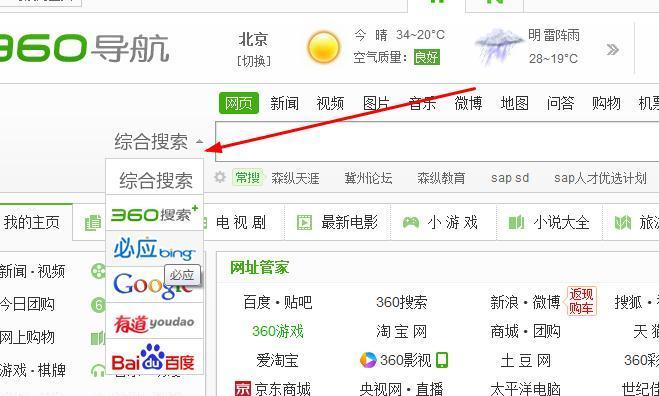Open the 央视网·直播 site link
659x396 pixels.
click(401, 389)
